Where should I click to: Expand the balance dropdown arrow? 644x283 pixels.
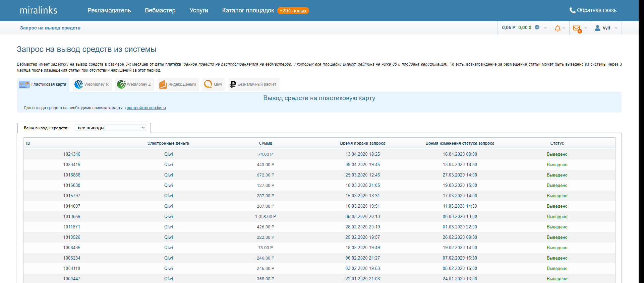pos(545,28)
